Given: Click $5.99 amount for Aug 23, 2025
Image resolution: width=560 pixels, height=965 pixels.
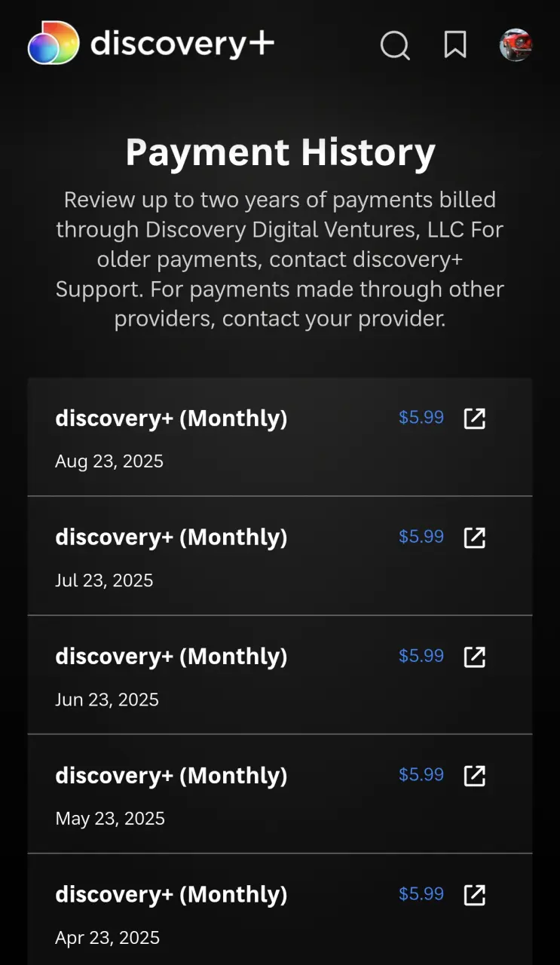Looking at the screenshot, I should coord(421,418).
